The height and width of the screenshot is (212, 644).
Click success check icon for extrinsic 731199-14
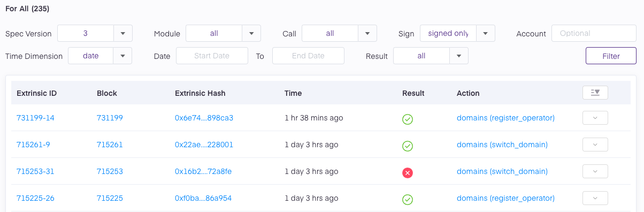pos(408,119)
